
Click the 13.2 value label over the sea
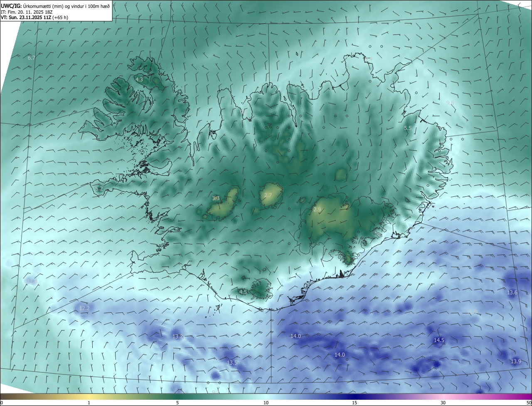pyautogui.click(x=177, y=336)
